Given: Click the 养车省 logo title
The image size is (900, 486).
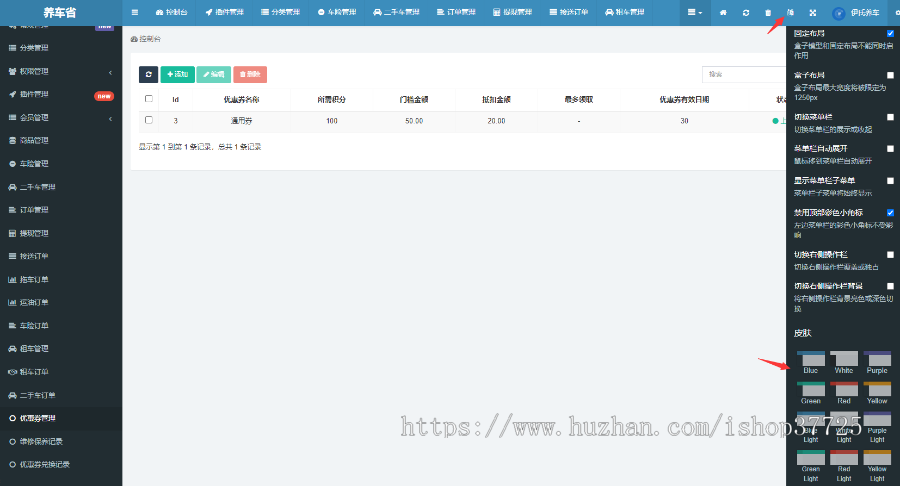Looking at the screenshot, I should pyautogui.click(x=60, y=13).
